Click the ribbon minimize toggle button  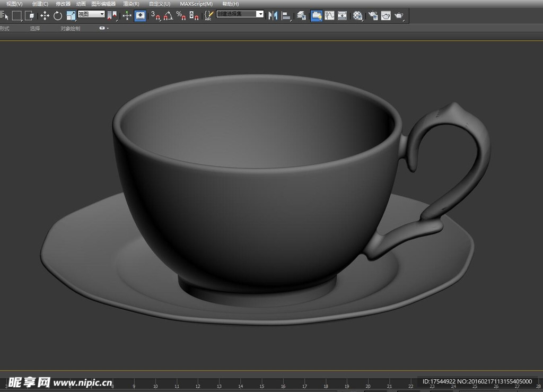point(102,28)
